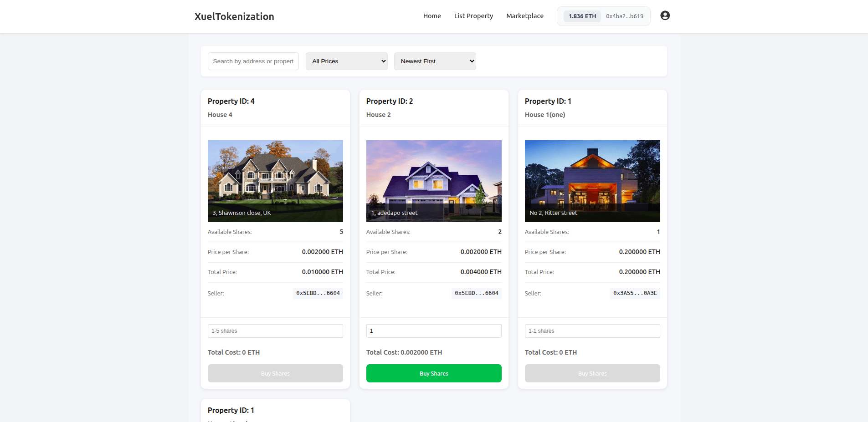Viewport: 868px width, 422px height.
Task: Click the image of No 2, Ritter street
Action: pyautogui.click(x=592, y=181)
